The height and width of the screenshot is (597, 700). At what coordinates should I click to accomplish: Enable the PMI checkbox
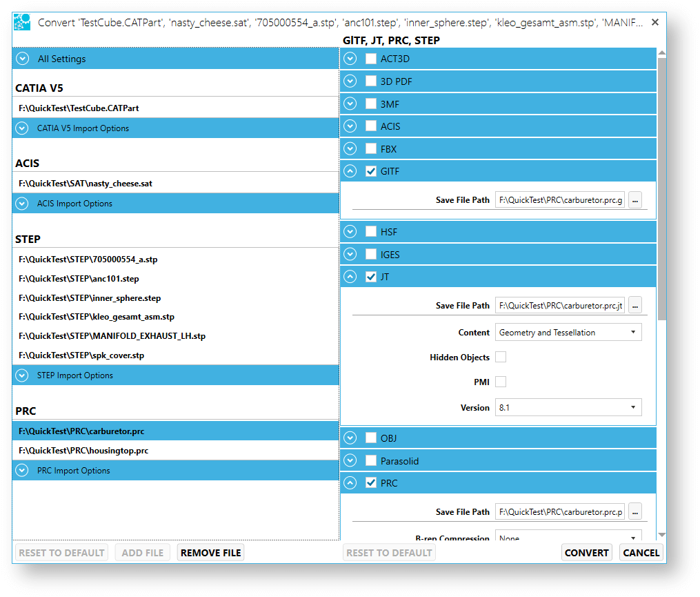click(x=501, y=382)
